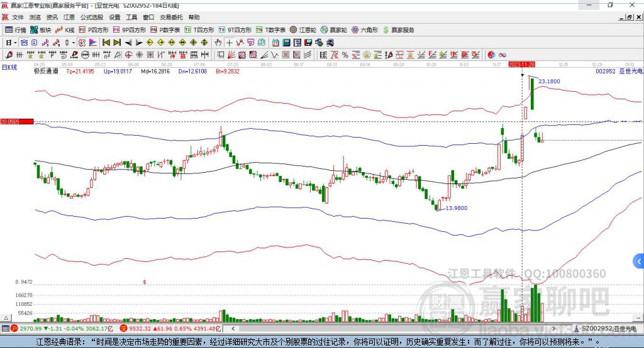
Task: Click the red 20.0565 price tag
Action: click(17, 121)
